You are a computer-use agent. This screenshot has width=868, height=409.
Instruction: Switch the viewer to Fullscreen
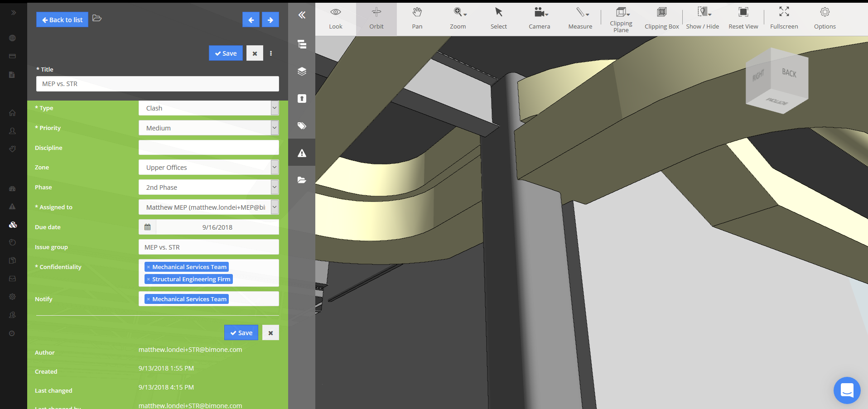tap(784, 19)
